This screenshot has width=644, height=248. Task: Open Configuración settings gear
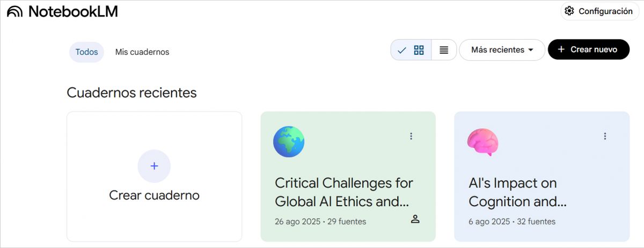(569, 11)
